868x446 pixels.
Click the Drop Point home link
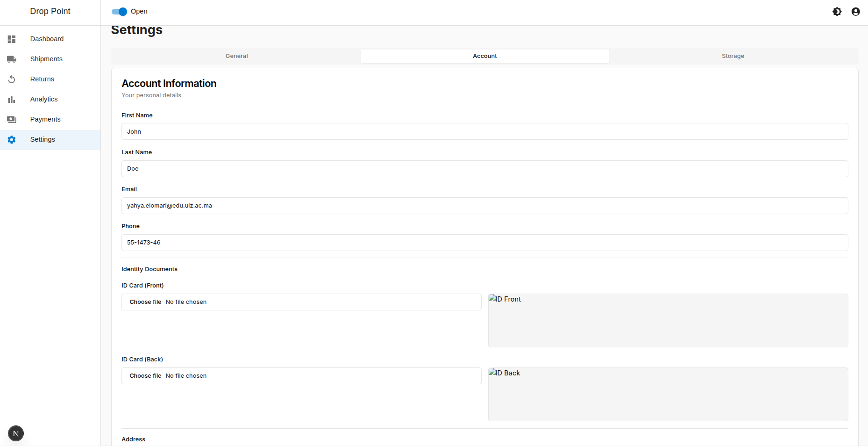(x=50, y=11)
